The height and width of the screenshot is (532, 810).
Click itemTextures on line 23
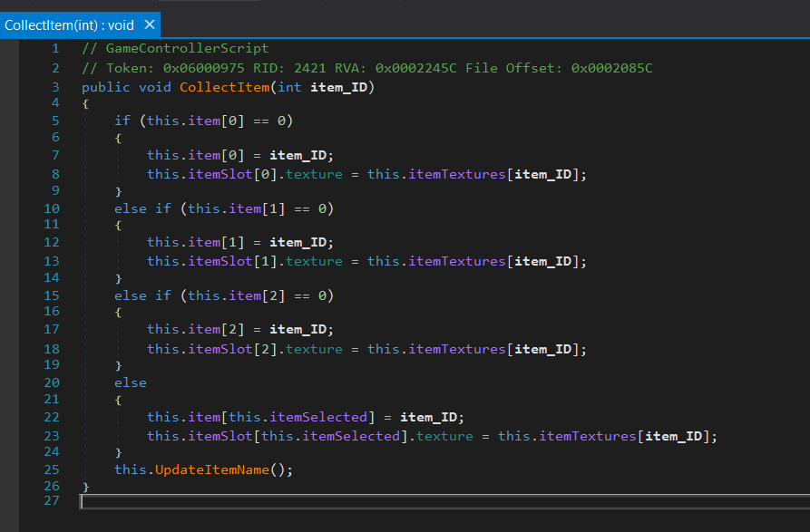pyautogui.click(x=588, y=437)
